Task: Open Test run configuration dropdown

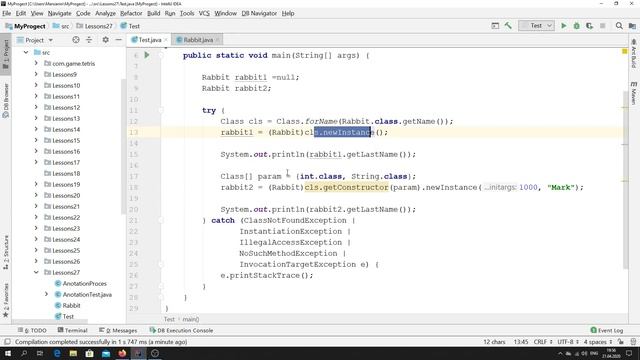Action: click(536, 26)
